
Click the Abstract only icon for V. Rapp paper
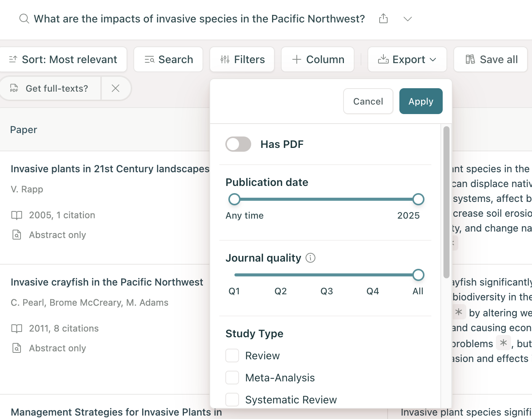tap(17, 235)
